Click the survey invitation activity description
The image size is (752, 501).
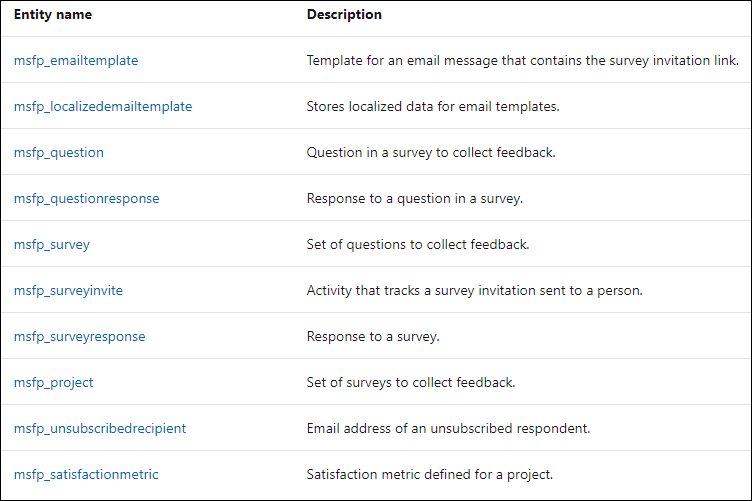click(475, 291)
